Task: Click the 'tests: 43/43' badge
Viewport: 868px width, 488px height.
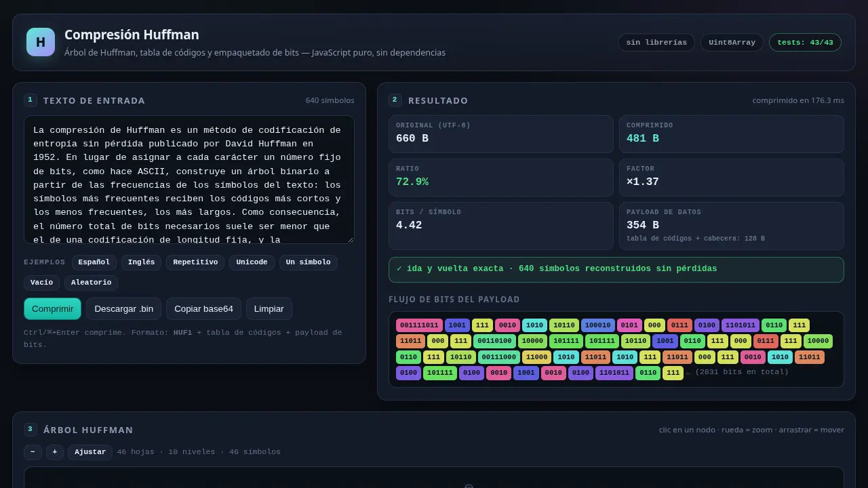Action: coord(805,42)
